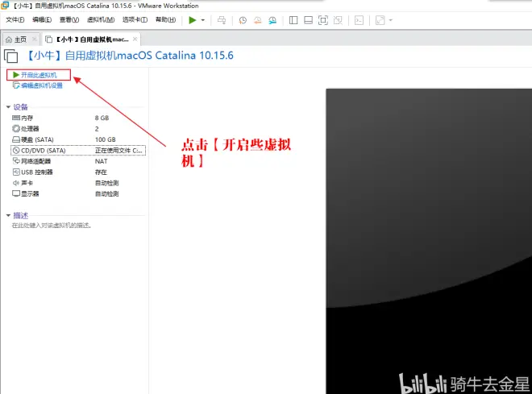The image size is (532, 394).
Task: Click the description input placeholder text
Action: 52,226
